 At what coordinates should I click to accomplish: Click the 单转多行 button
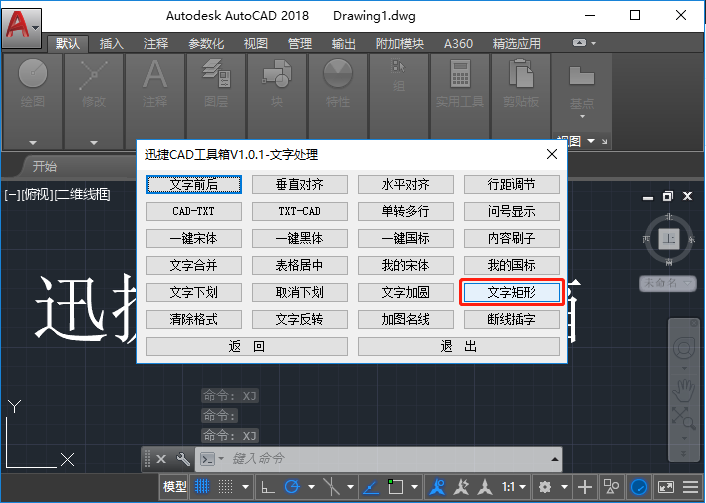[x=406, y=212]
